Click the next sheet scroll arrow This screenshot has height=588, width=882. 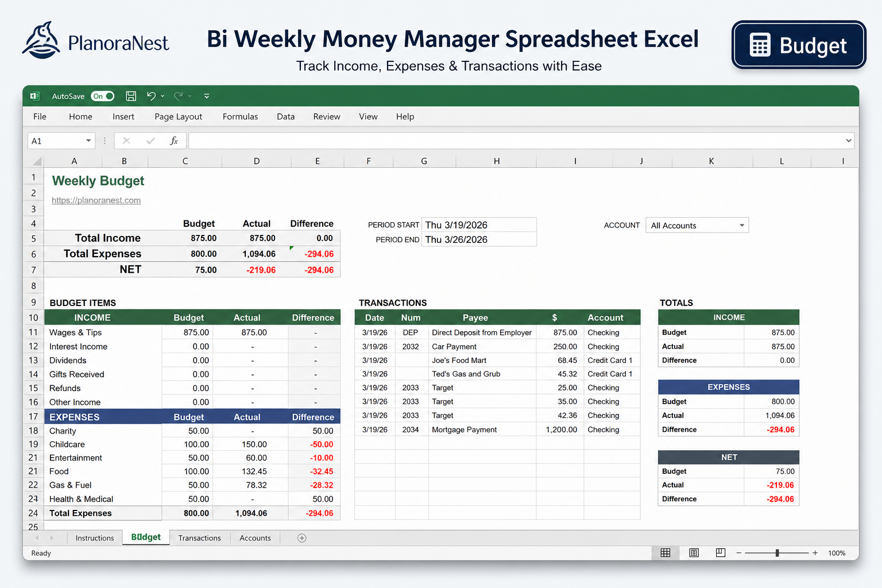pyautogui.click(x=52, y=538)
